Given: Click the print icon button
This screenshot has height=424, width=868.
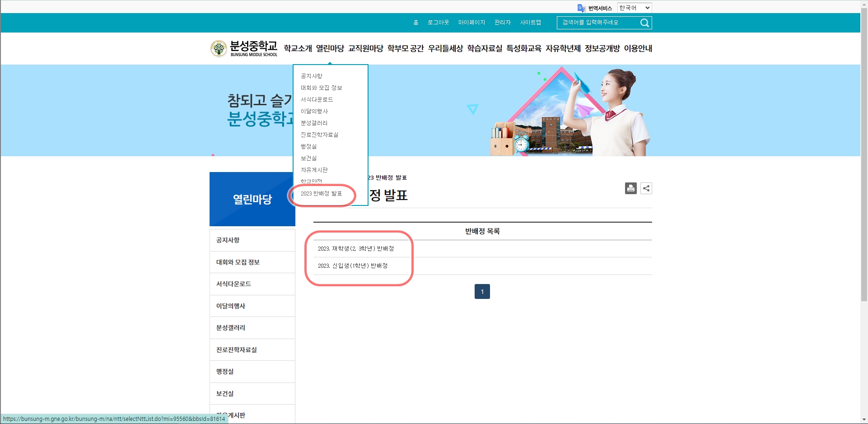Looking at the screenshot, I should (x=630, y=188).
